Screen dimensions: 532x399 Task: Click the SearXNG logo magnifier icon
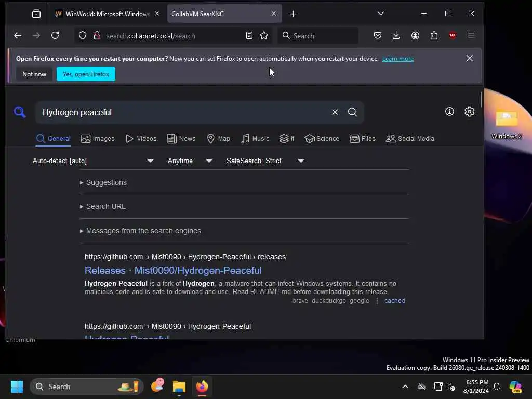(20, 112)
